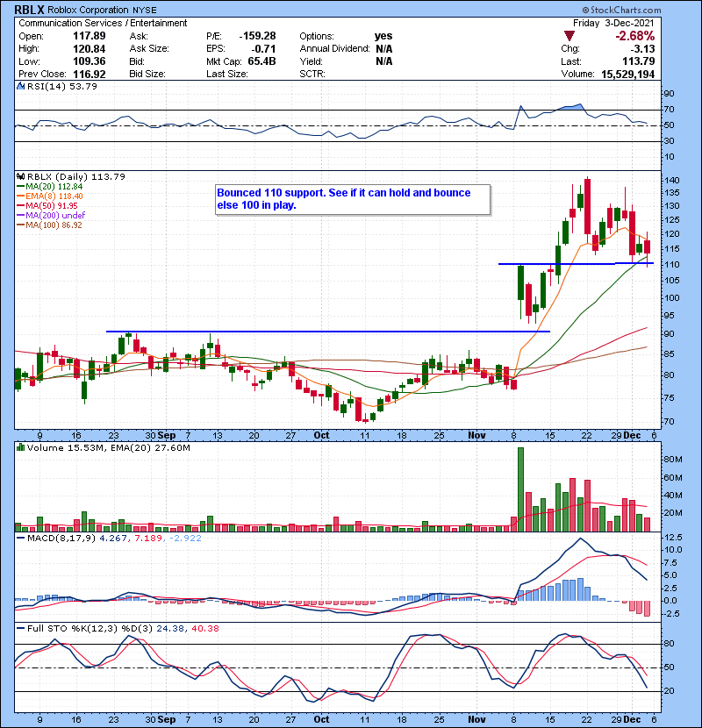
Task: Click the 80M volume axis label
Action: tap(673, 460)
